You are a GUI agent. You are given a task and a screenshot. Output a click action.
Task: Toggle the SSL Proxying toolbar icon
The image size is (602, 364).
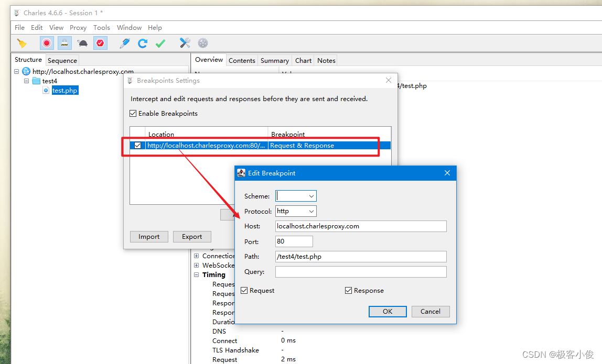(x=64, y=43)
